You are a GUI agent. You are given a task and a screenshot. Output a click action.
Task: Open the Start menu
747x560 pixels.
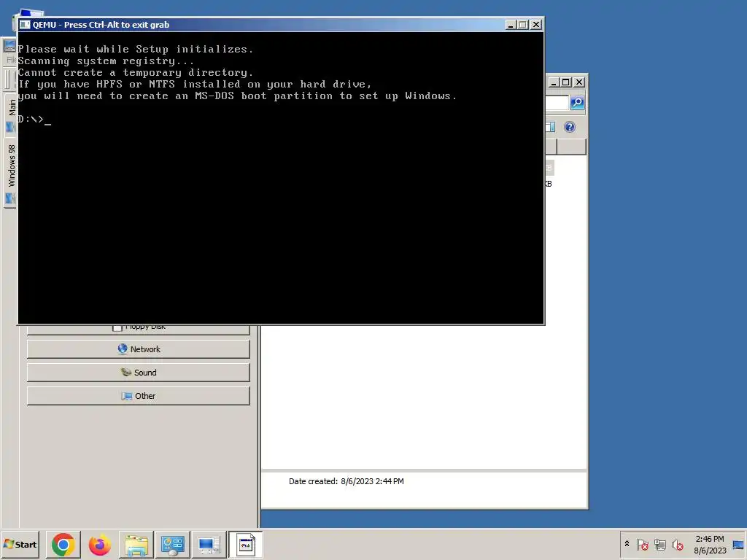click(x=20, y=544)
